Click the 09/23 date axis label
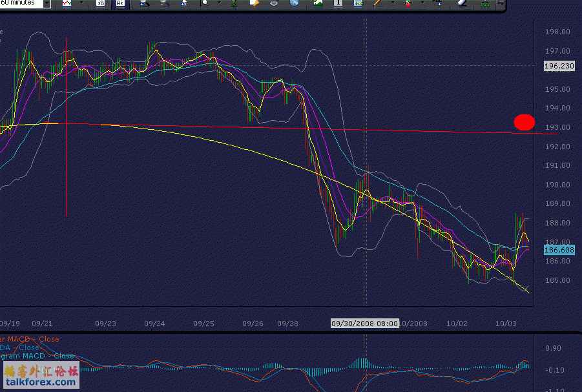Image resolution: width=582 pixels, height=392 pixels. click(x=105, y=324)
